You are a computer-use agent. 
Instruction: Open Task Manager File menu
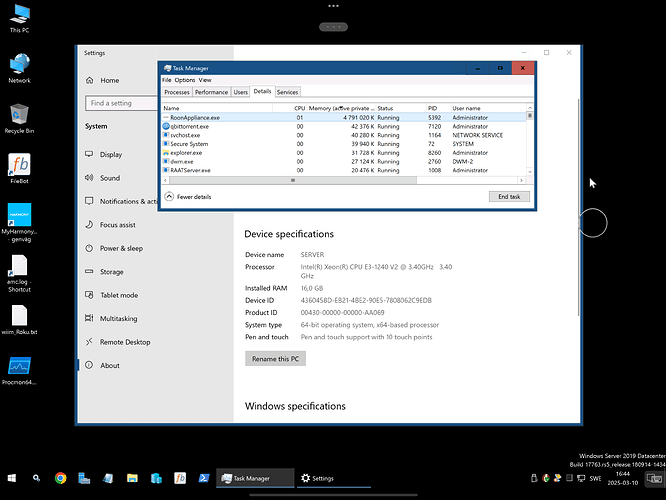[166, 80]
